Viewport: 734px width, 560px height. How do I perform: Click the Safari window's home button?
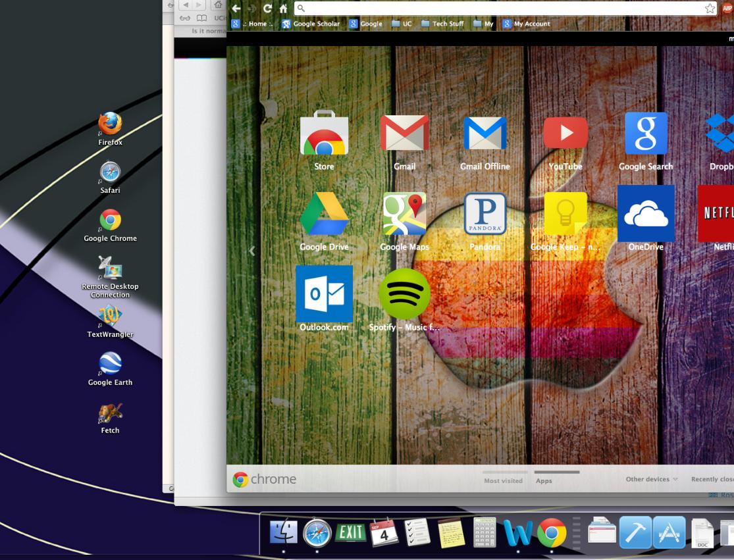[x=218, y=5]
